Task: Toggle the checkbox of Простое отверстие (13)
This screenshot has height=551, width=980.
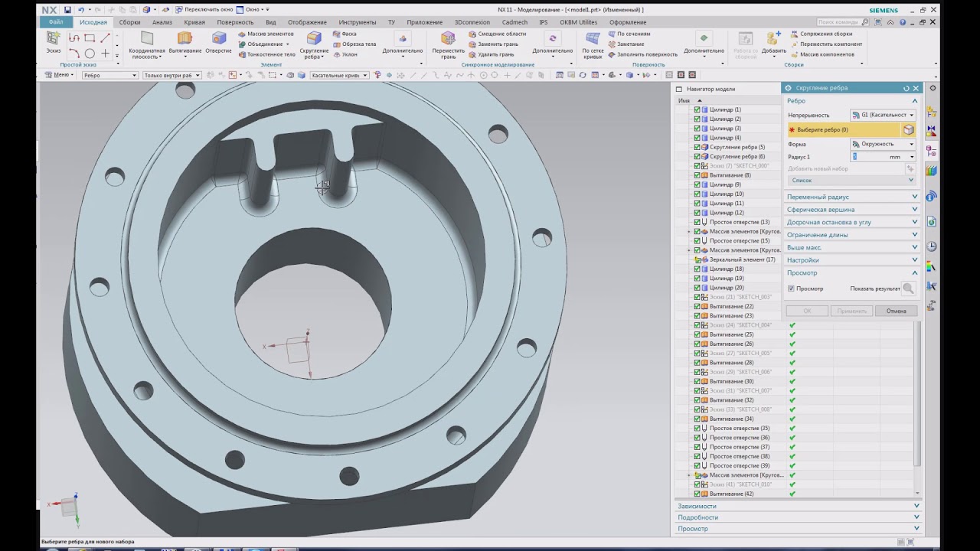Action: coord(697,222)
